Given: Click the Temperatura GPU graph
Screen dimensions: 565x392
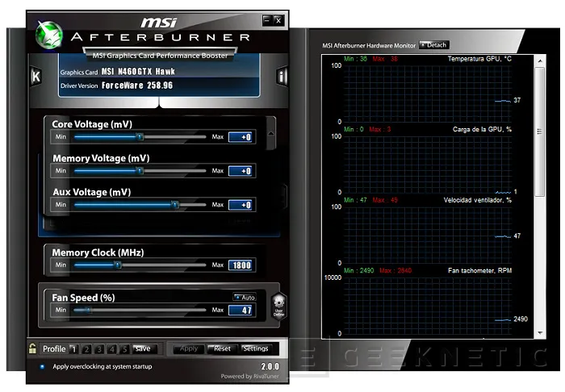Looking at the screenshot, I should click(428, 94).
